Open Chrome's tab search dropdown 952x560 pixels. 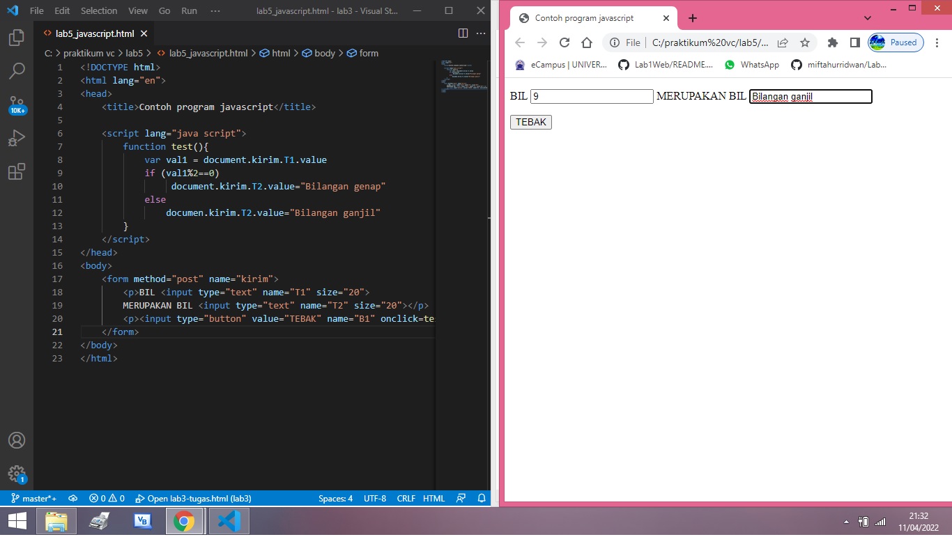867,17
